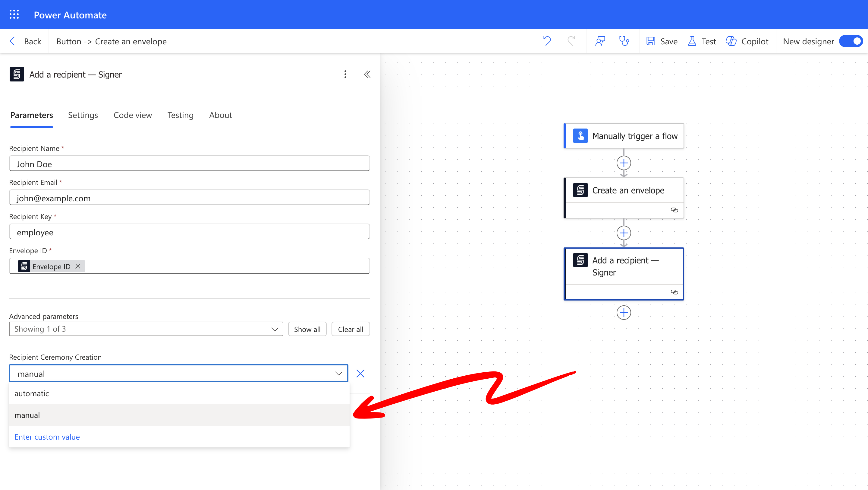
Task: Open the app launcher waffle icon
Action: point(14,14)
